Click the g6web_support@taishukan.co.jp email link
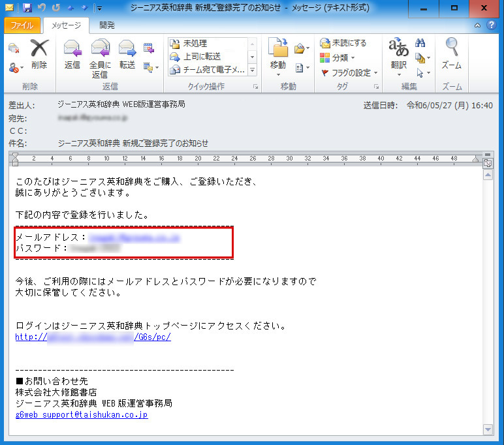This screenshot has height=445, width=504. (82, 415)
